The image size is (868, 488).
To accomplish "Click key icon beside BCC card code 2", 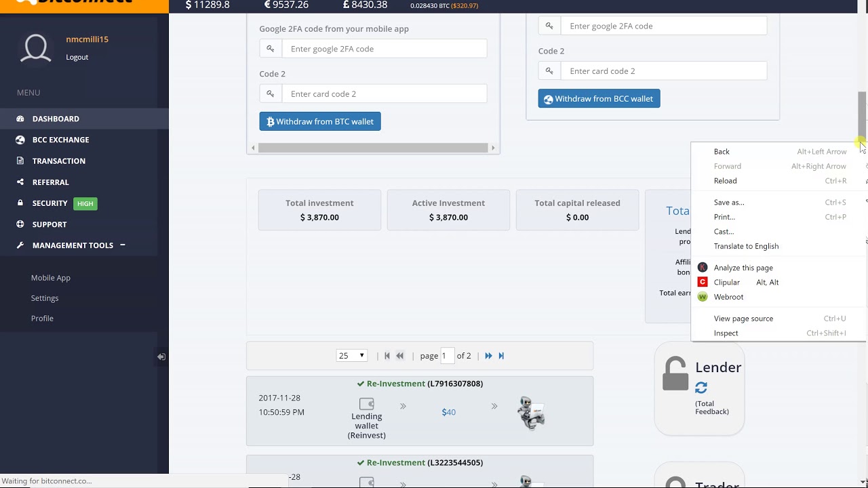I will point(550,71).
